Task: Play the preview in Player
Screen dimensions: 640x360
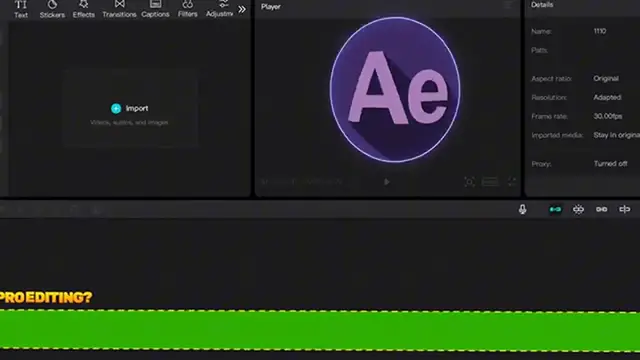Action: (x=387, y=182)
